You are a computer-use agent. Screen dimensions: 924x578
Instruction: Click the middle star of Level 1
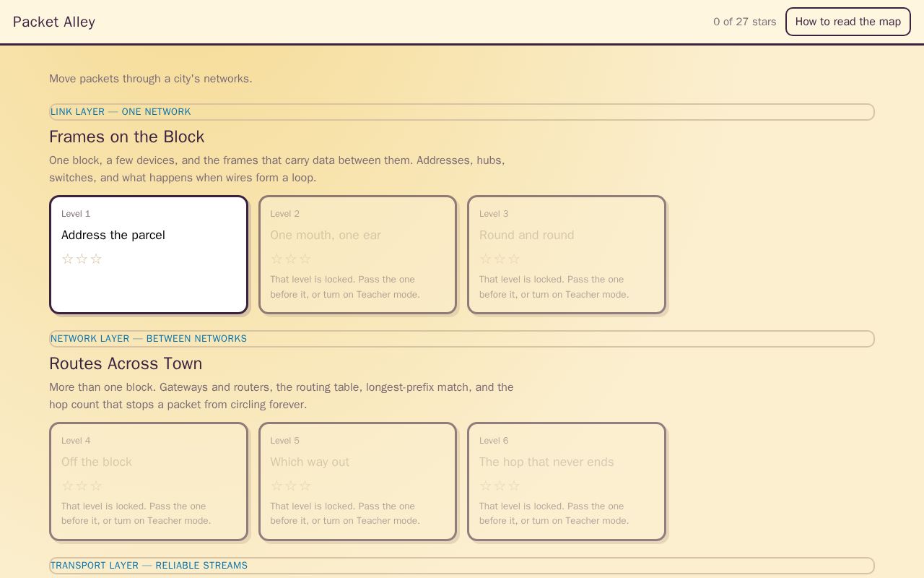click(x=82, y=259)
